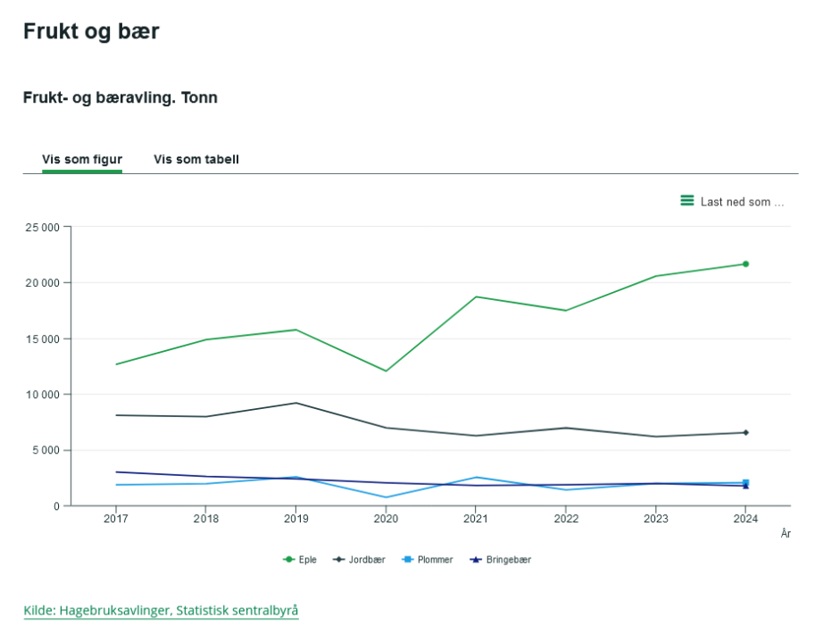Select the 'Vis som figur' tab
Viewport: 840px width, 643px height.
coord(82,159)
